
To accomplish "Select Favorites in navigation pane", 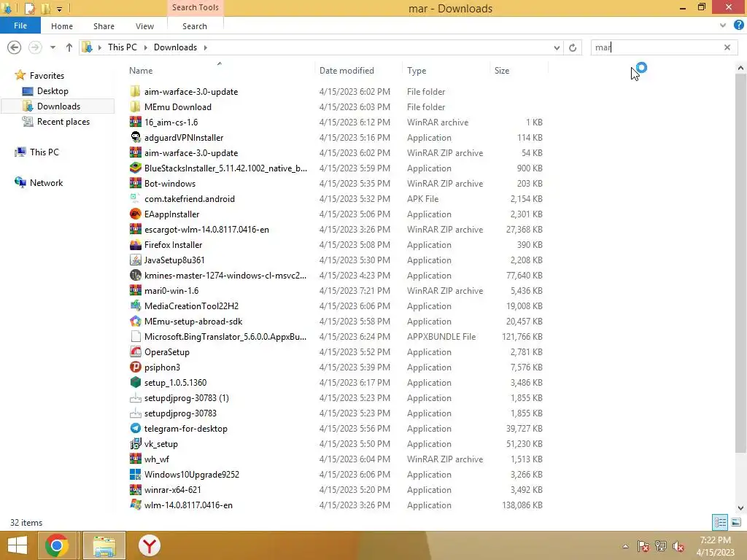I will (x=46, y=76).
